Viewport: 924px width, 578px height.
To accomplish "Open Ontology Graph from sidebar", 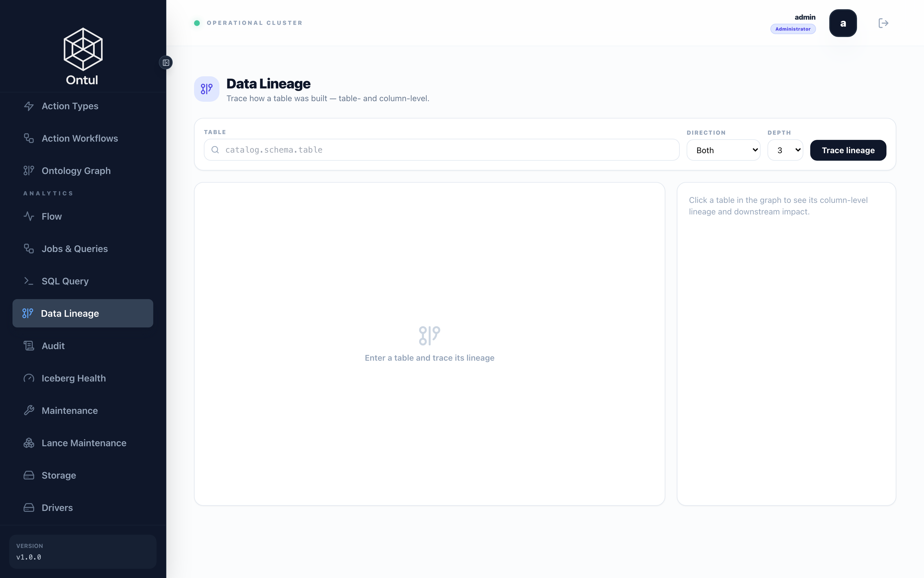I will point(83,171).
